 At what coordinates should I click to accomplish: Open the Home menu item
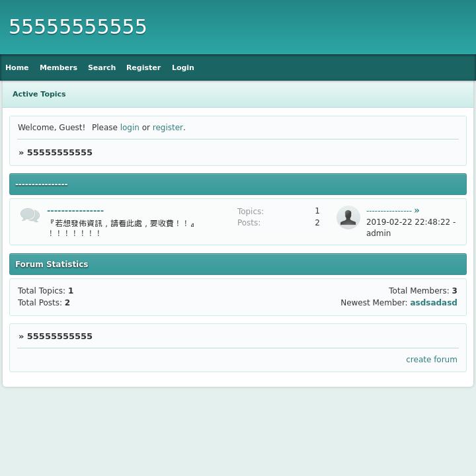17,67
